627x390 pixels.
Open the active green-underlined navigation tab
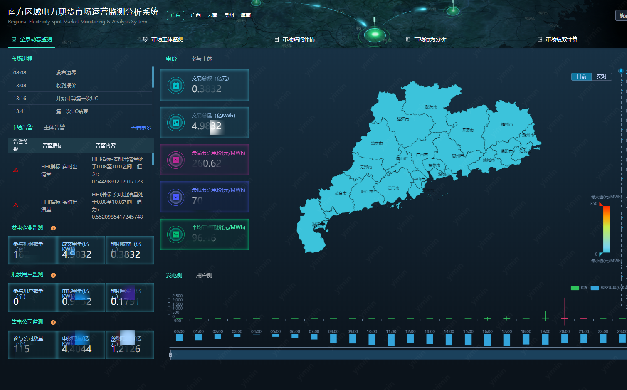pos(32,39)
